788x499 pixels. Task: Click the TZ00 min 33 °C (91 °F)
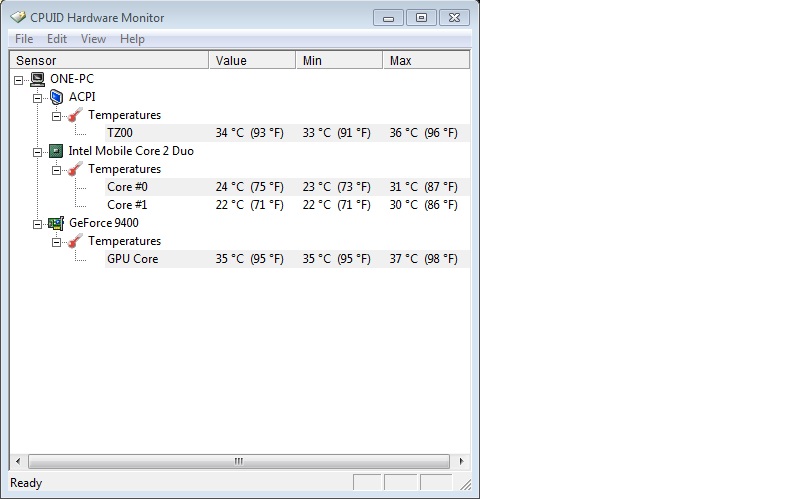[x=337, y=133]
